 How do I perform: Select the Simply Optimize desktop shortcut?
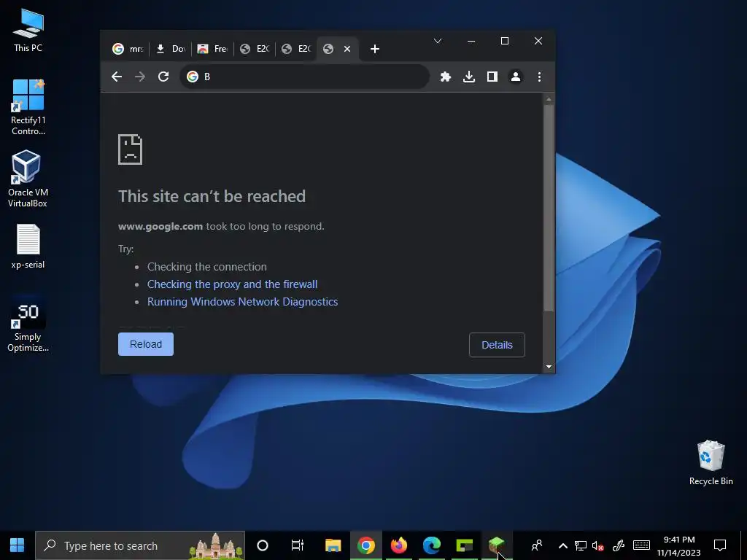pyautogui.click(x=28, y=324)
